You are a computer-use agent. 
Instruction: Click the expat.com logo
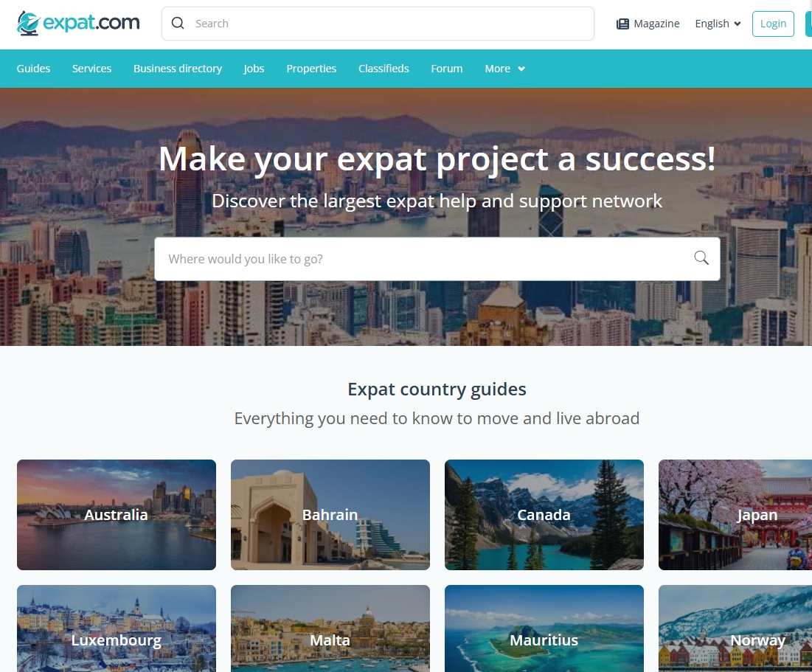(78, 24)
